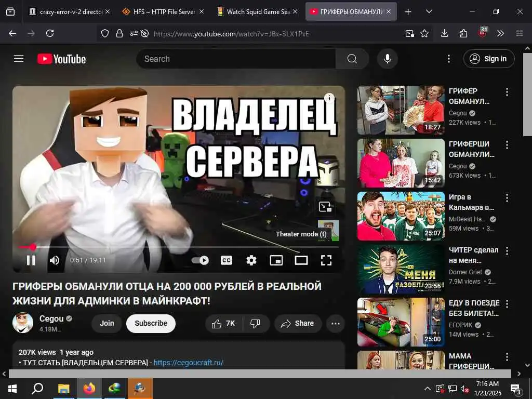Open options menu for ГРИФЕР ОБМАНУЛ video
Viewport: 532px width, 399px height.
[x=507, y=92]
